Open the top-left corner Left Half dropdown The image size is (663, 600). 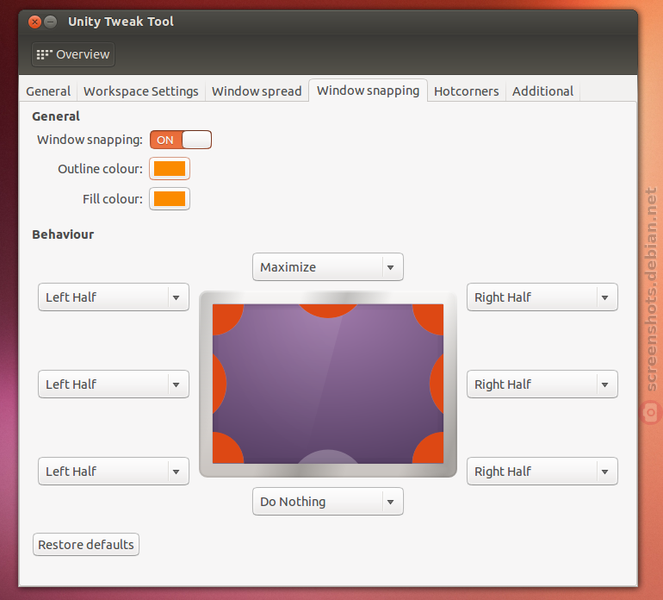pos(113,297)
